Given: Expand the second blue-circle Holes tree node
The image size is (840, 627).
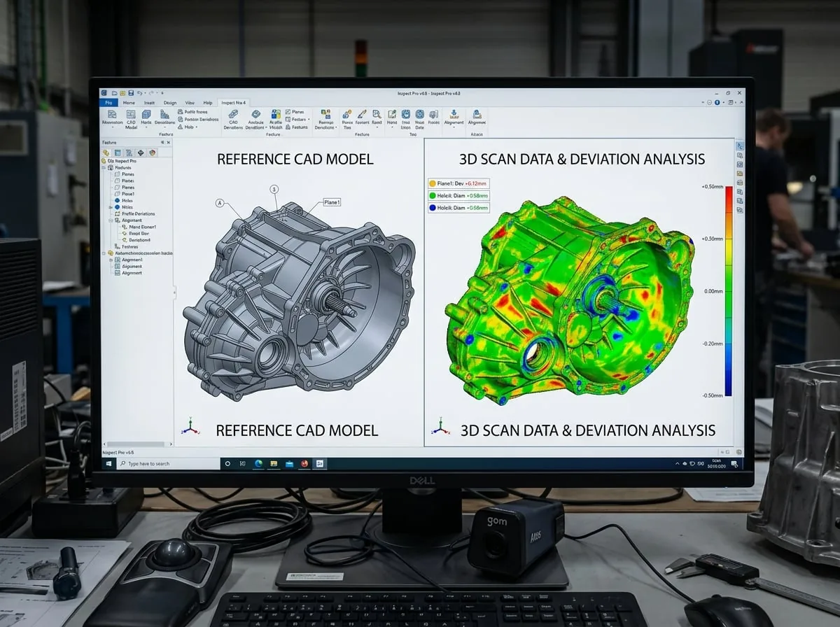Looking at the screenshot, I should (x=111, y=207).
